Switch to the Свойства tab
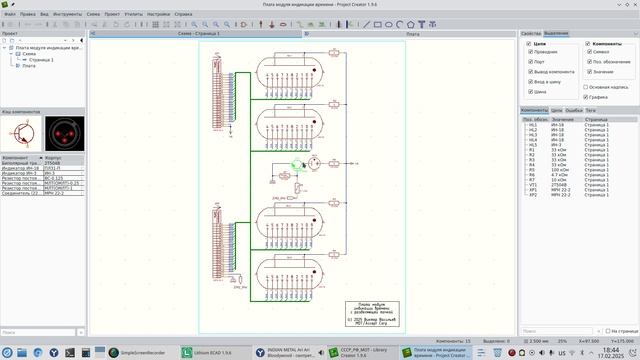Screen dimensions: 640x360 [x=531, y=33]
